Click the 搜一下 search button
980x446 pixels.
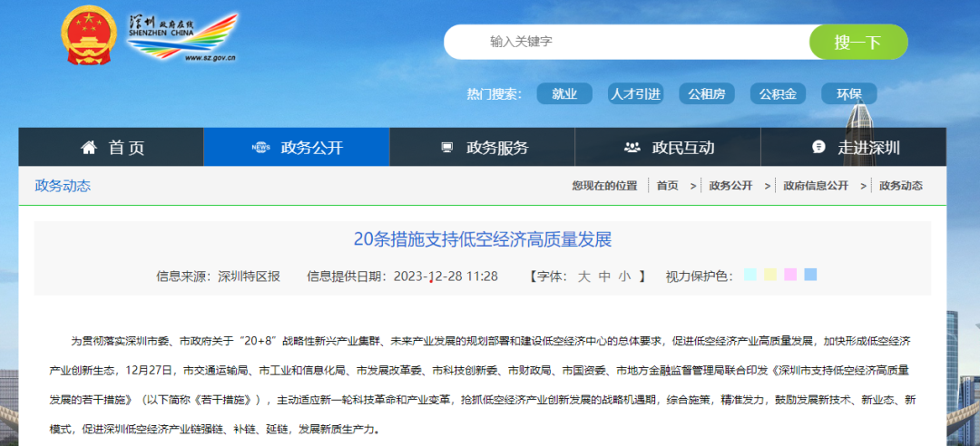858,42
